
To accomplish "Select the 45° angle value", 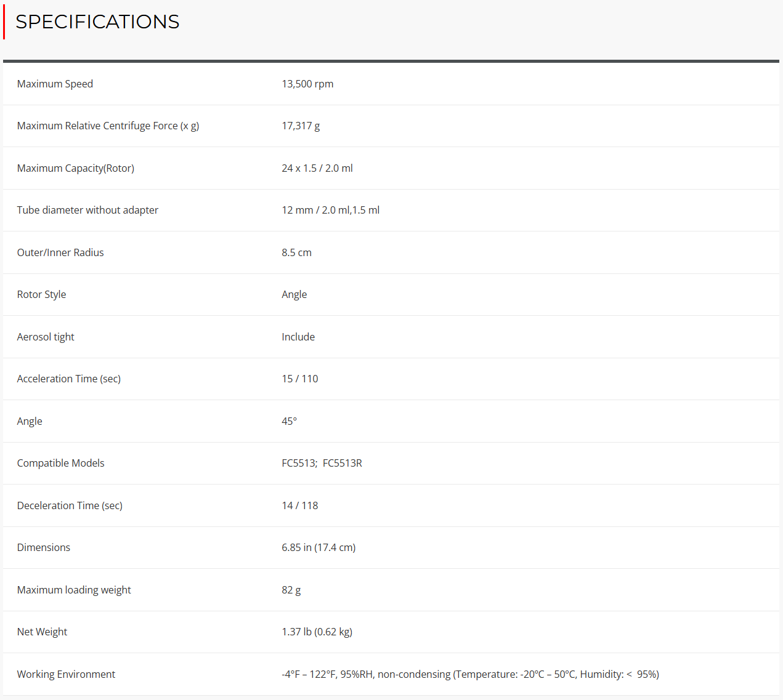I will 289,421.
